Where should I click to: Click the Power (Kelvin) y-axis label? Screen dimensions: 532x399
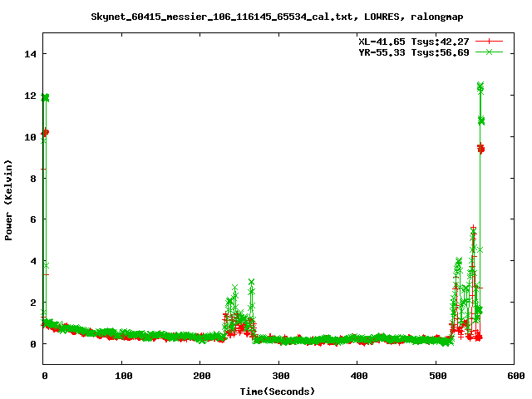coord(8,200)
